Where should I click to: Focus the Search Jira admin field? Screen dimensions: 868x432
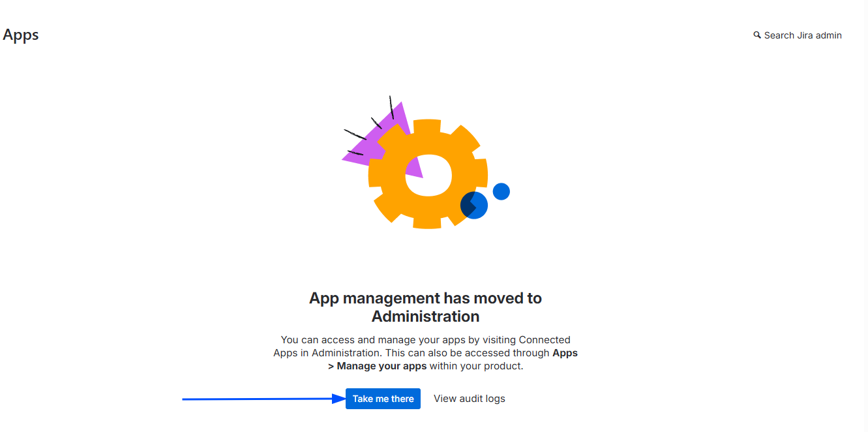(803, 35)
